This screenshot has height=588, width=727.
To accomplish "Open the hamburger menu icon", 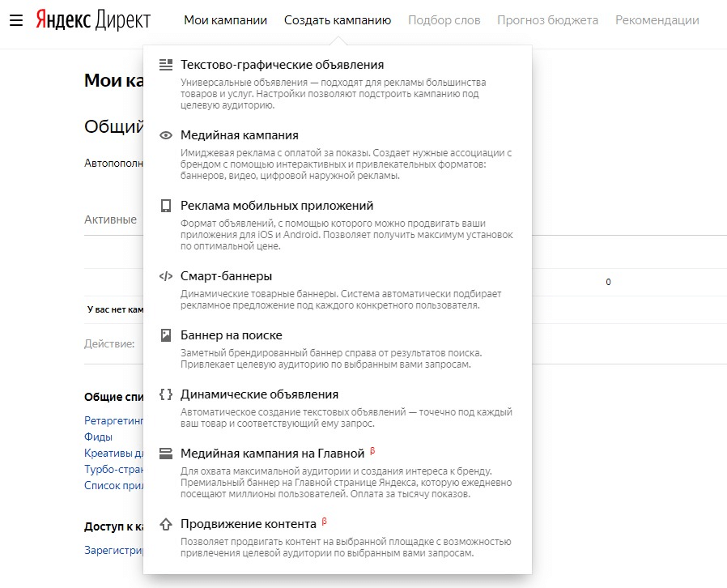I will [x=16, y=20].
